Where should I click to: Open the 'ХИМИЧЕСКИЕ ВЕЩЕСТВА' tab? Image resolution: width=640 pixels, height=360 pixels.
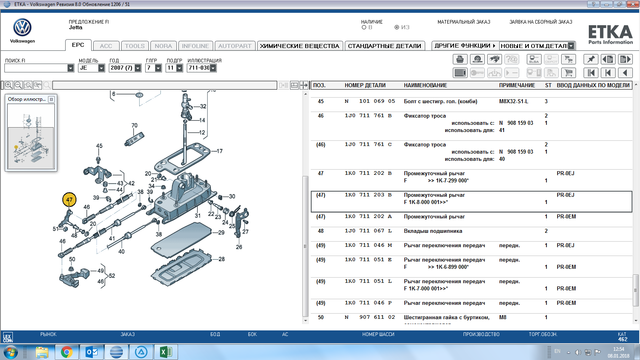click(x=300, y=46)
